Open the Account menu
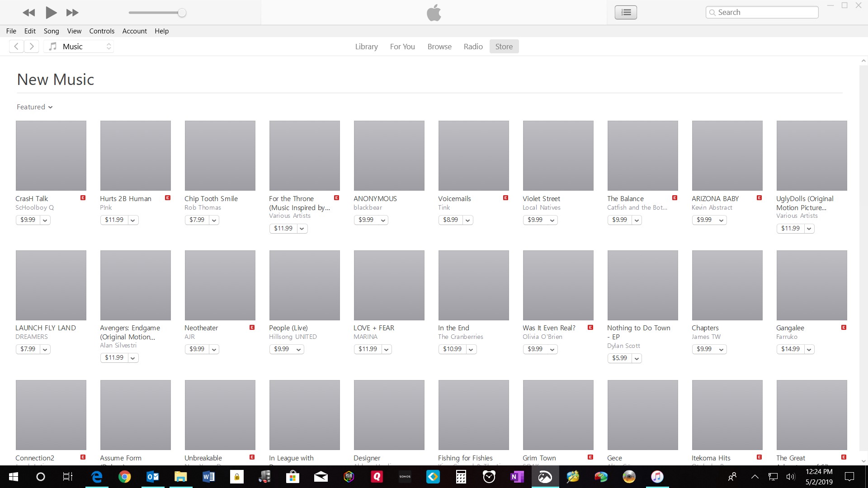Viewport: 868px width, 488px height. (x=134, y=31)
